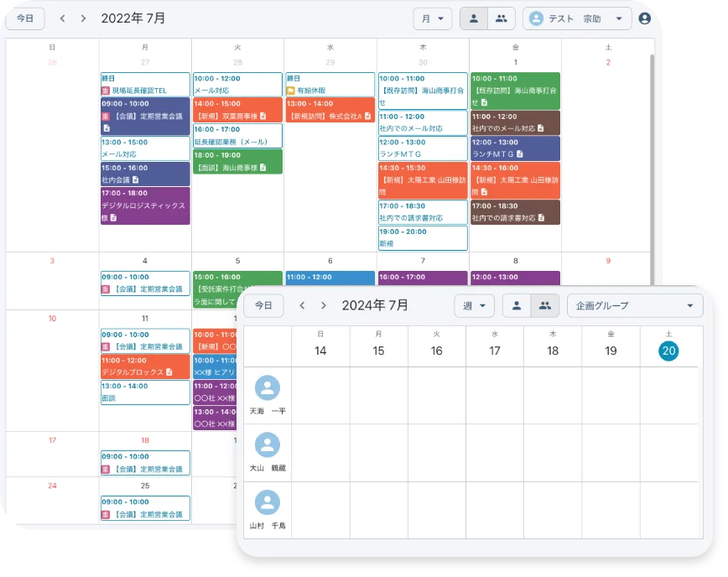Open Friday's 12:00 ランチMTG event
The height and width of the screenshot is (577, 728).
515,148
